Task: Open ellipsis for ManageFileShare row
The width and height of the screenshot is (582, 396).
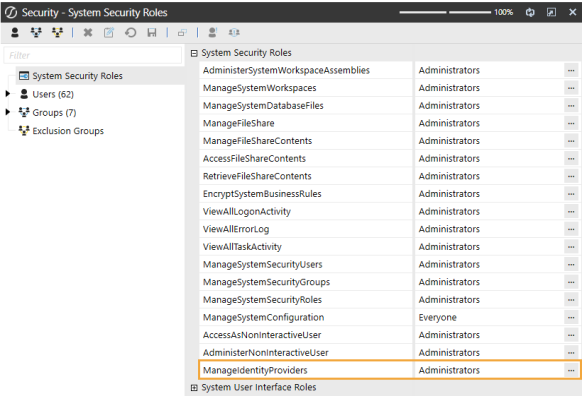Action: [x=571, y=123]
